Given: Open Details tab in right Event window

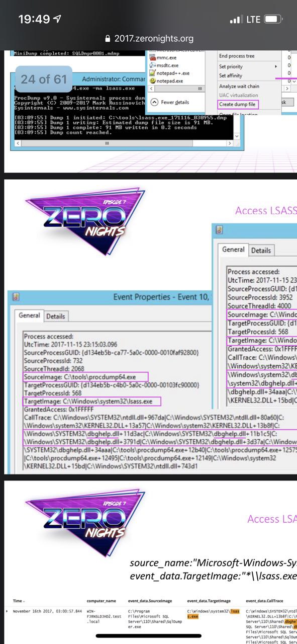Looking at the screenshot, I should [261, 250].
